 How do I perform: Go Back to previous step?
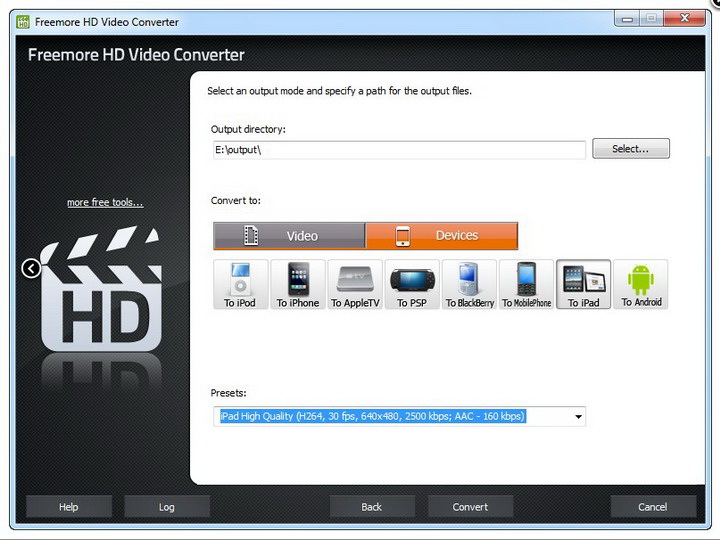[x=372, y=507]
